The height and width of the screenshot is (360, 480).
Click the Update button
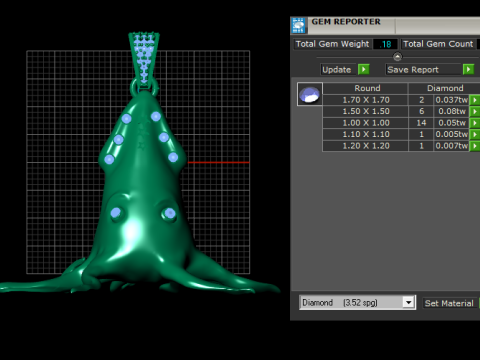click(337, 69)
